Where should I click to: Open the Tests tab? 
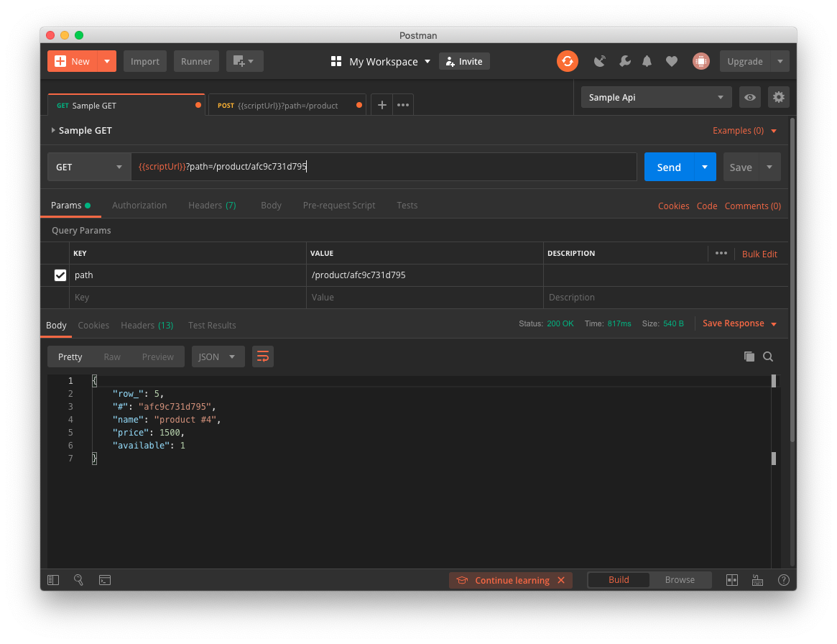[407, 205]
